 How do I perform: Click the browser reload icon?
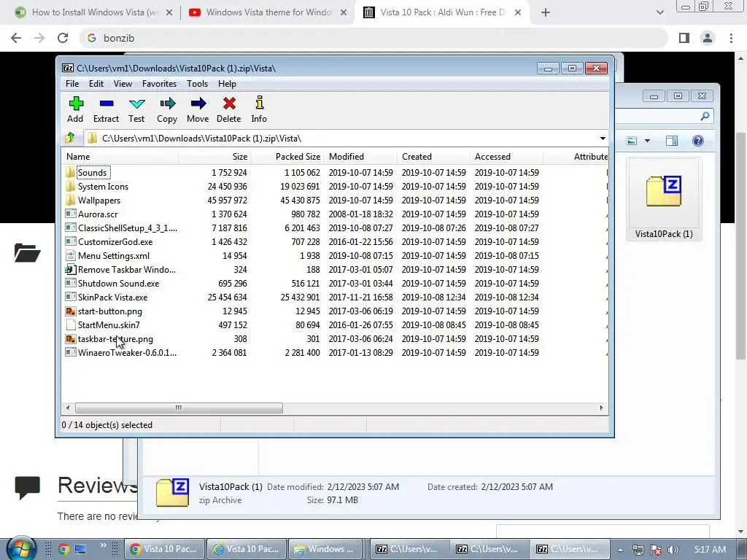pos(63,38)
